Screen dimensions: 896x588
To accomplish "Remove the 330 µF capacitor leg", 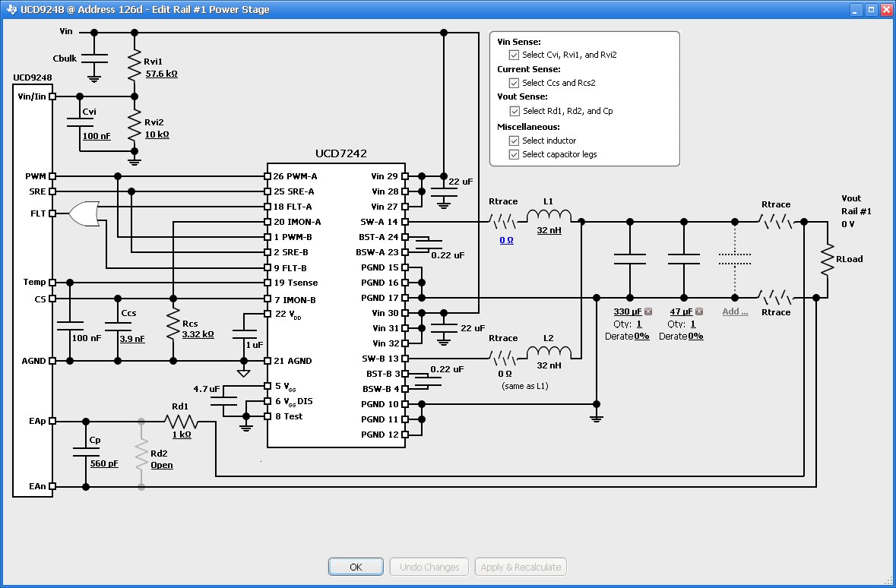I will (648, 312).
